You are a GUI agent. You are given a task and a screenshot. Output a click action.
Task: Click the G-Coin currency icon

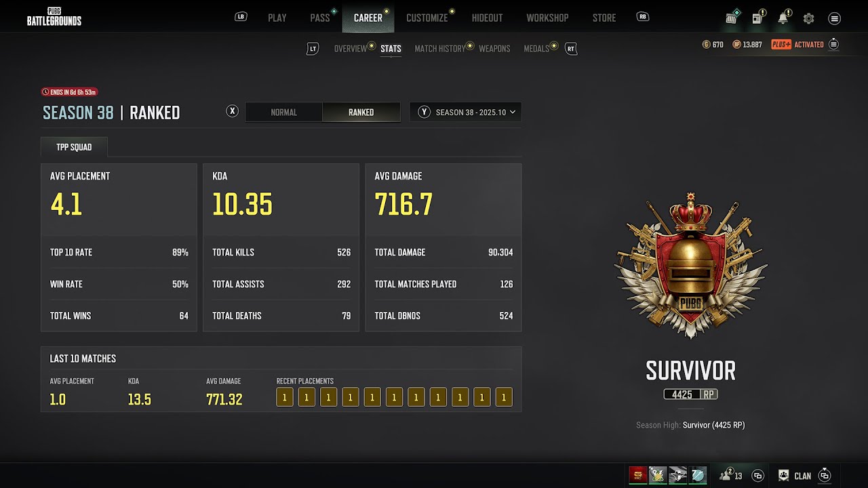[x=706, y=45]
